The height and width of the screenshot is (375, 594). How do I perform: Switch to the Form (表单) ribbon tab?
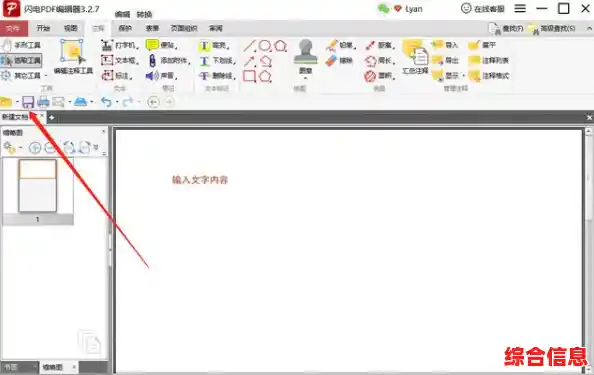152,28
